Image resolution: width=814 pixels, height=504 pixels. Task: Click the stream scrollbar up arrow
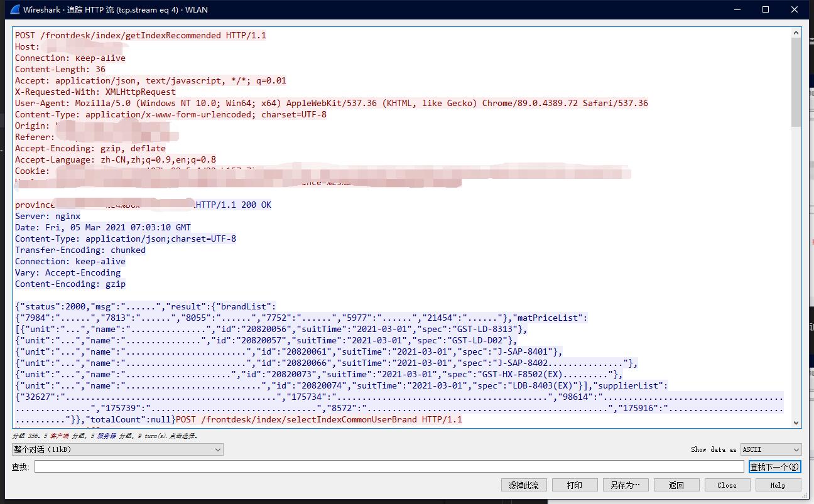pyautogui.click(x=796, y=32)
